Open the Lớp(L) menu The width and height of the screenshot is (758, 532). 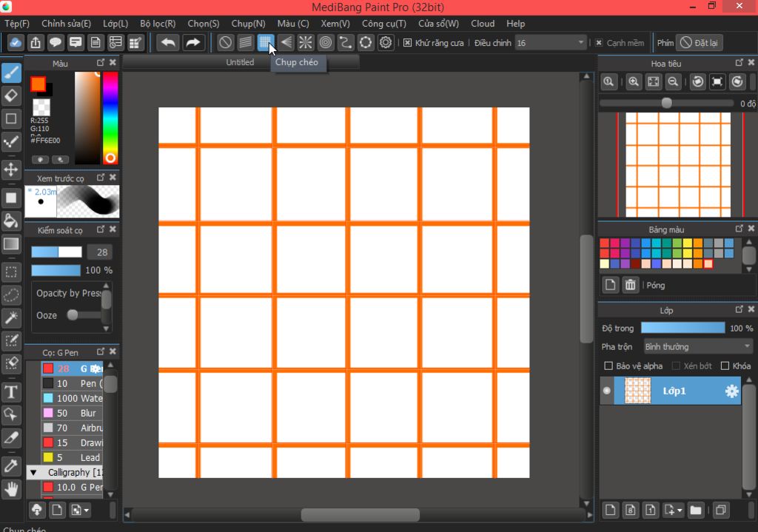tap(115, 23)
